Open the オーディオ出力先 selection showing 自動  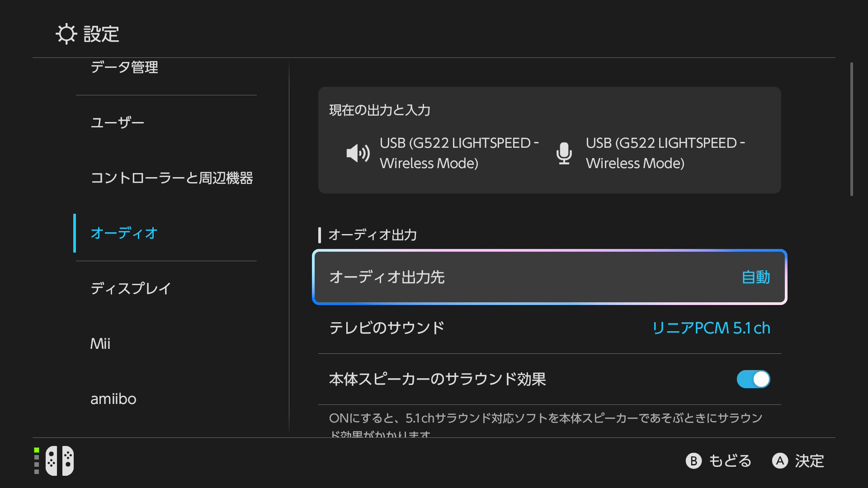coord(549,277)
